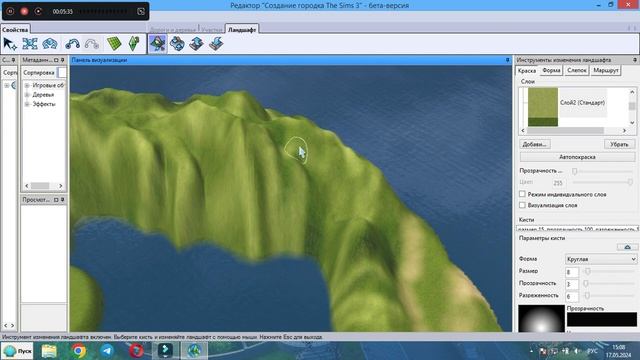Click the brush falloff gradient preview
The height and width of the screenshot is (360, 640).
tap(541, 318)
